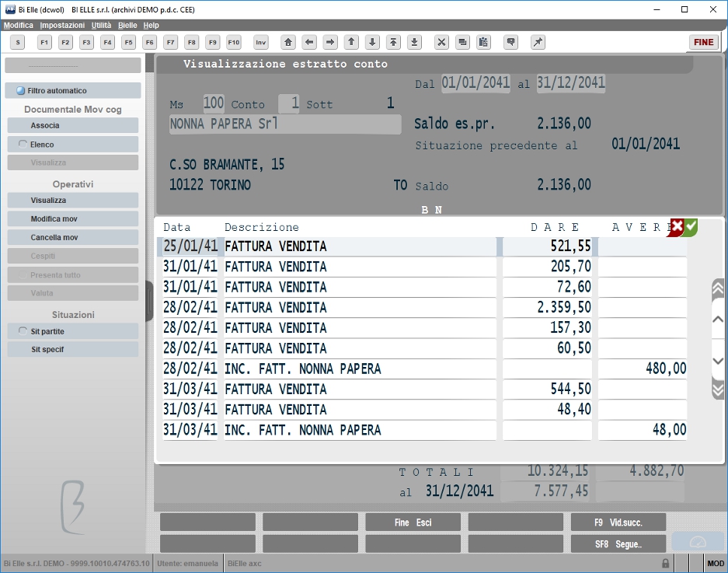Viewport: 728px width, 573px height.
Task: Jump to last page with double-down chevron
Action: 718,390
